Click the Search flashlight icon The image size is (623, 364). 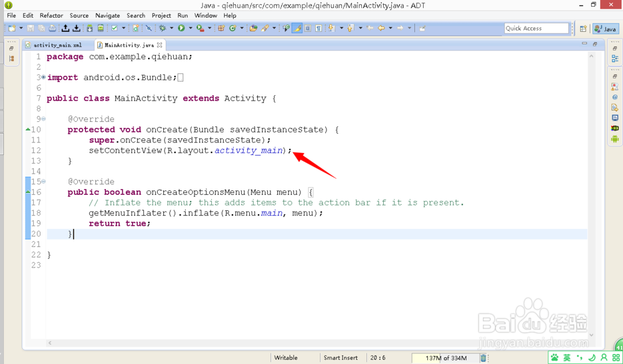[265, 28]
